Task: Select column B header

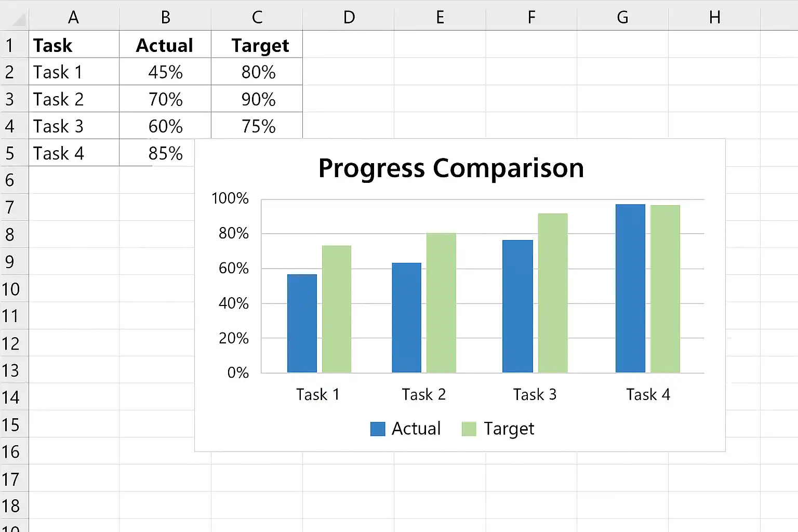Action: 165,18
